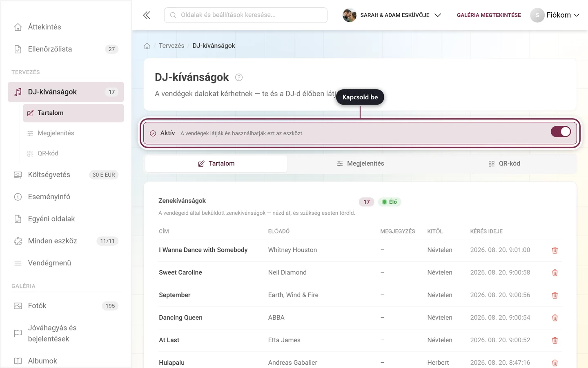Click the Tervezés breadcrumb link
The height and width of the screenshot is (368, 588).
click(171, 46)
